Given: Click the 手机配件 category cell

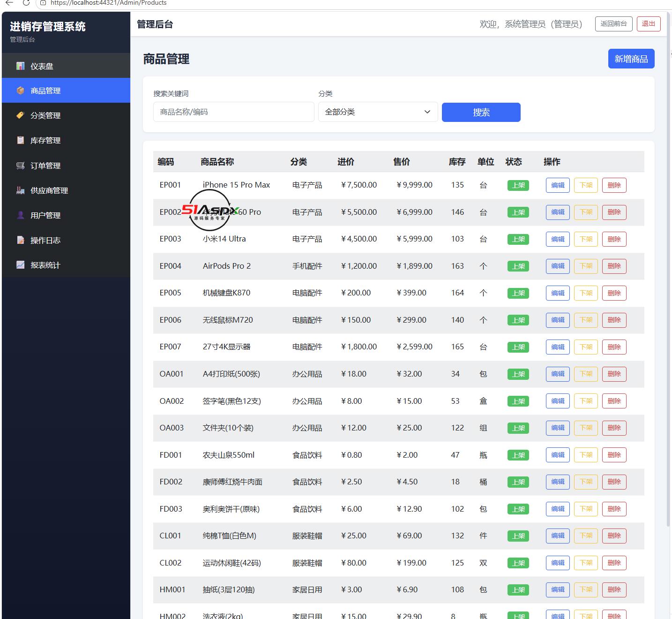Looking at the screenshot, I should coord(307,266).
